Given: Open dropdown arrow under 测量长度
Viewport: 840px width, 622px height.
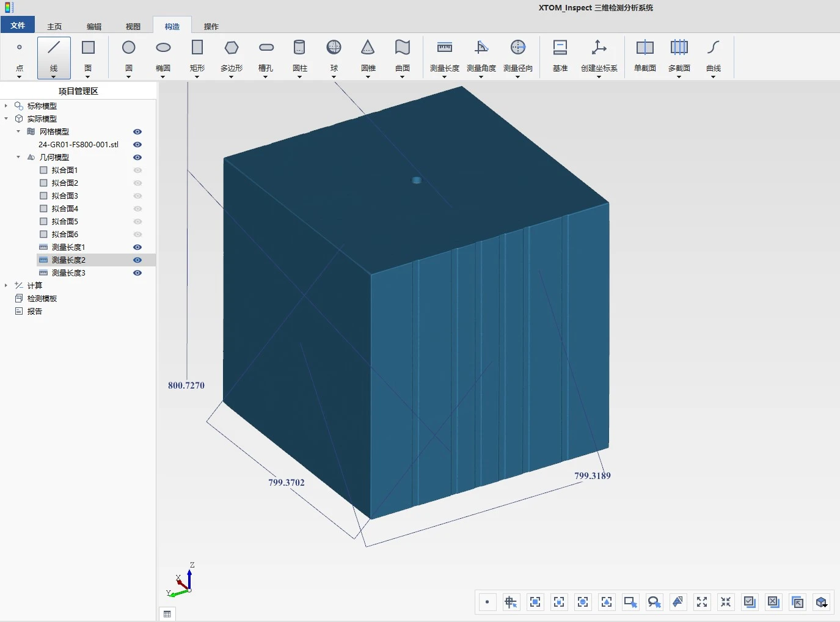Looking at the screenshot, I should 444,76.
